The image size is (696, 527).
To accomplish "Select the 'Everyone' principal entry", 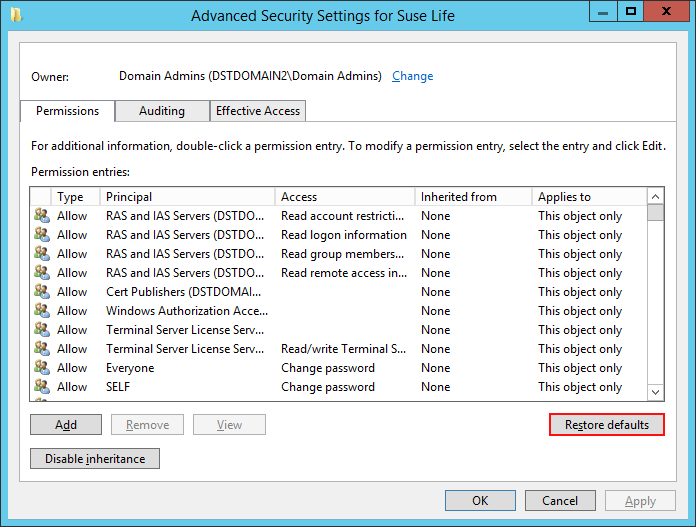I will (x=130, y=368).
